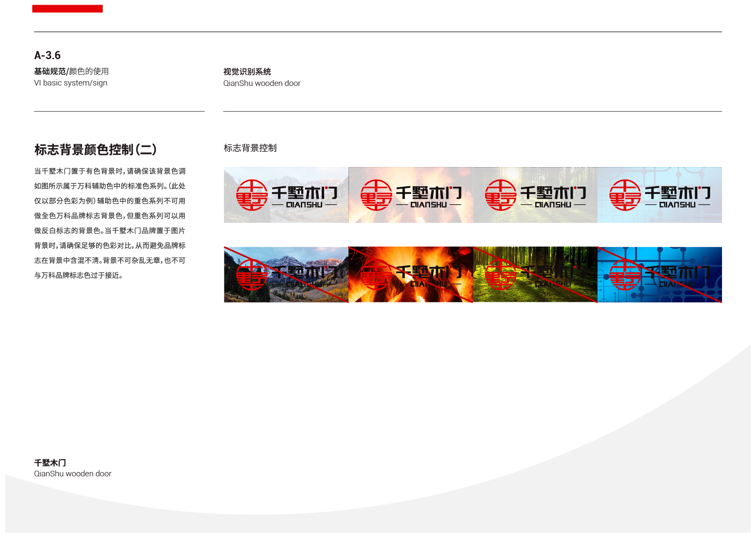
Task: Select the subheading "标志背景控制" above the samples
Action: [x=250, y=148]
